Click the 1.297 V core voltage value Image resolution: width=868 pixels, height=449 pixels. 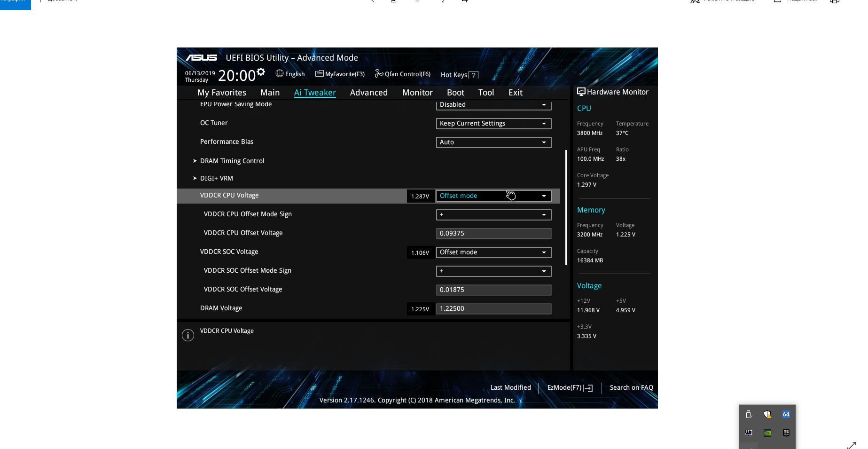[587, 185]
